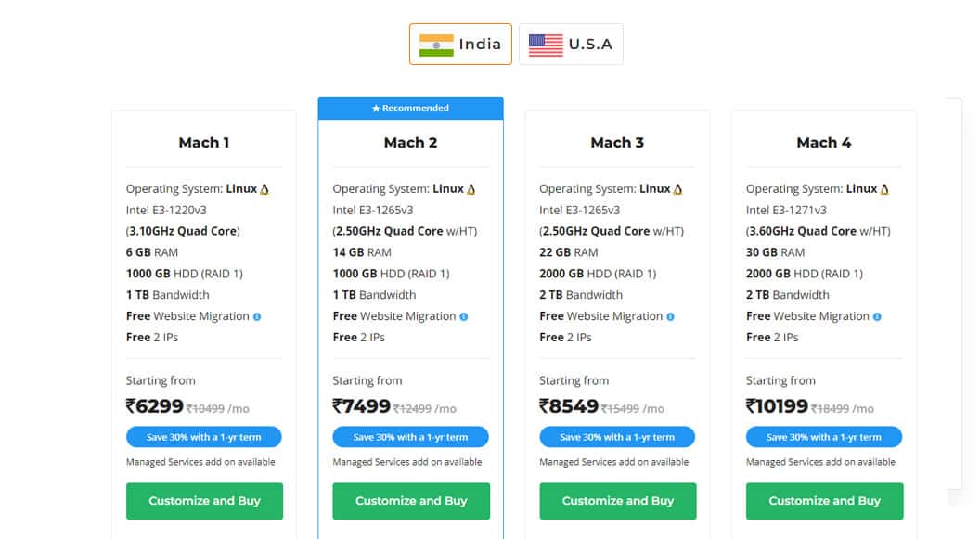Click Customize and Buy for Mach 1

[x=203, y=501]
